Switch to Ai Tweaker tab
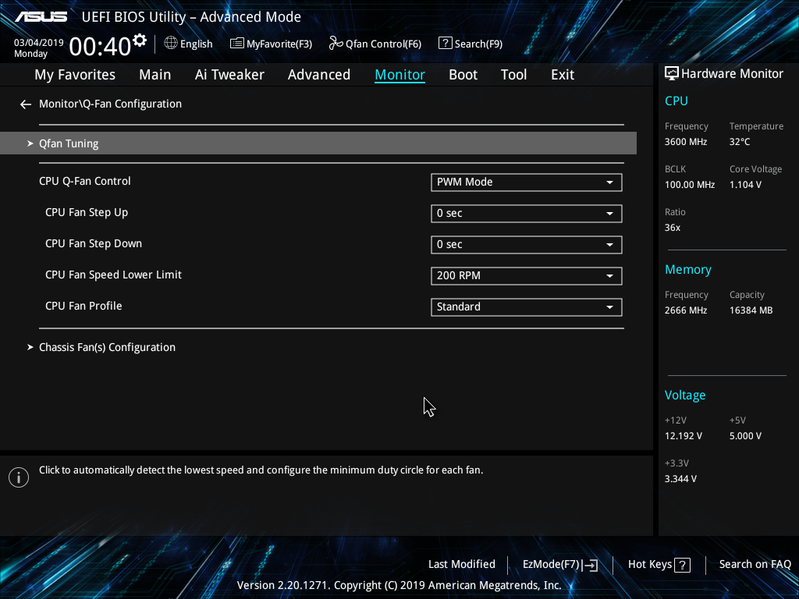This screenshot has height=599, width=799. point(229,75)
